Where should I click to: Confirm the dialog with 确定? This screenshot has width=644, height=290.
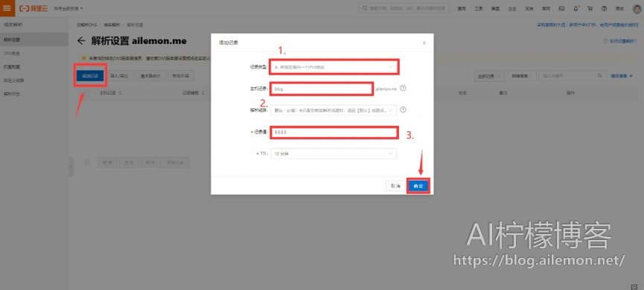pos(418,186)
